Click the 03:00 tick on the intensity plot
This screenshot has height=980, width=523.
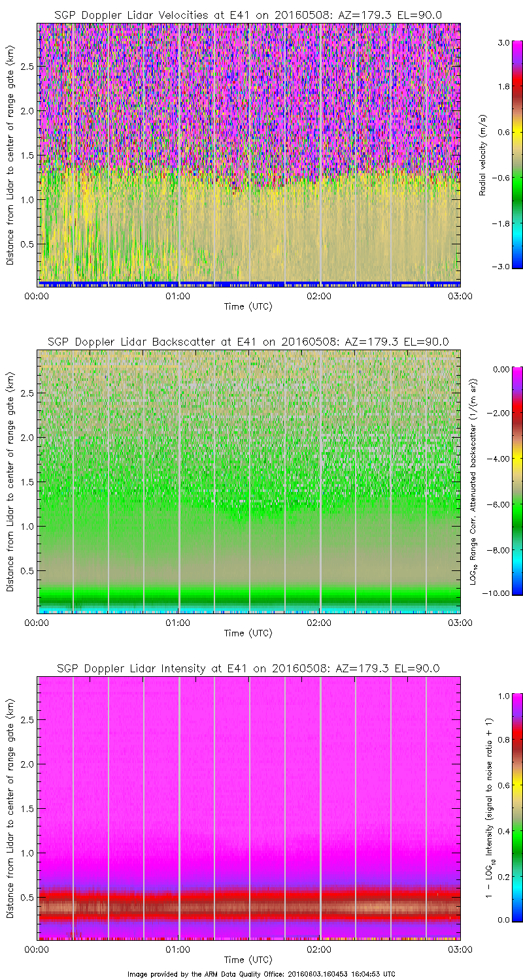(460, 949)
